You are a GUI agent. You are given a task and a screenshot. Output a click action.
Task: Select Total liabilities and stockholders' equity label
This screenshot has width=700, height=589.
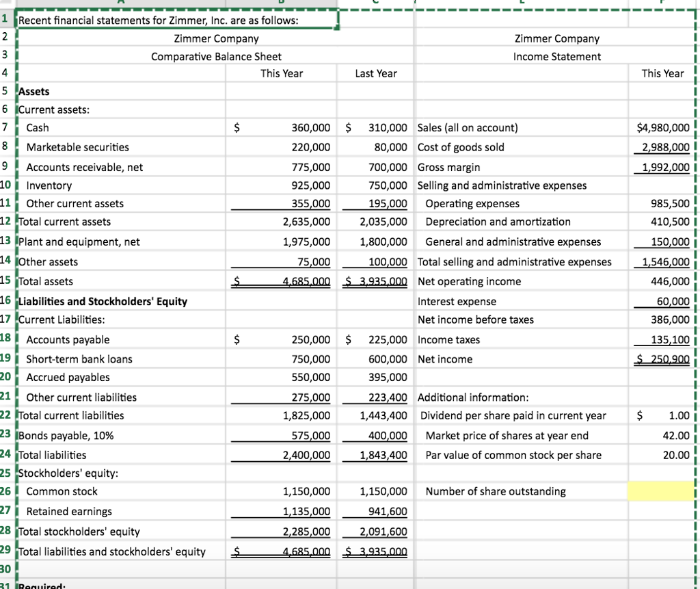click(x=111, y=551)
